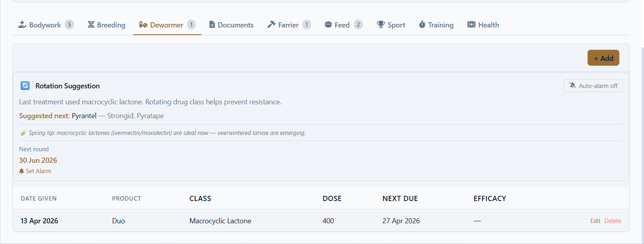The image size is (644, 244).
Task: Click the Documents file icon
Action: [212, 25]
